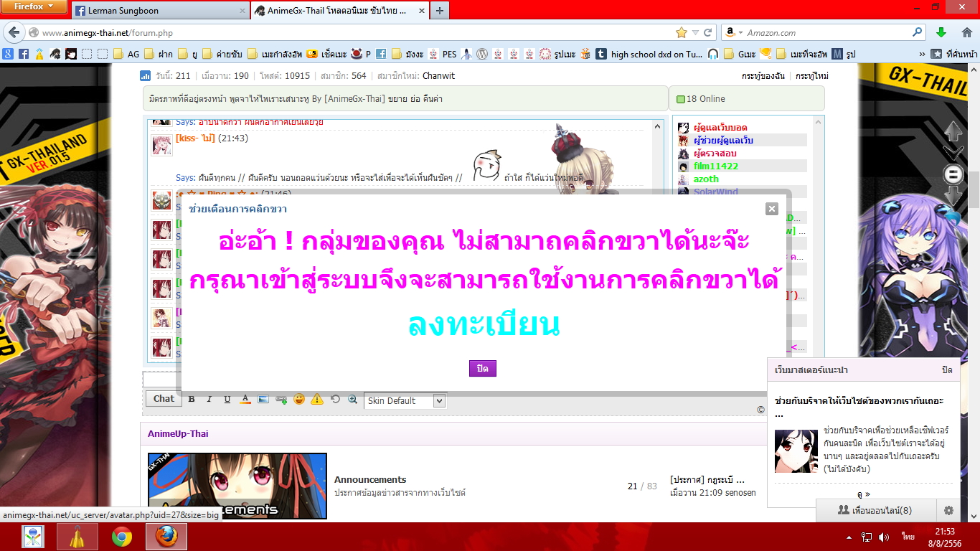Open the Amazon search engine dropdown

[733, 32]
